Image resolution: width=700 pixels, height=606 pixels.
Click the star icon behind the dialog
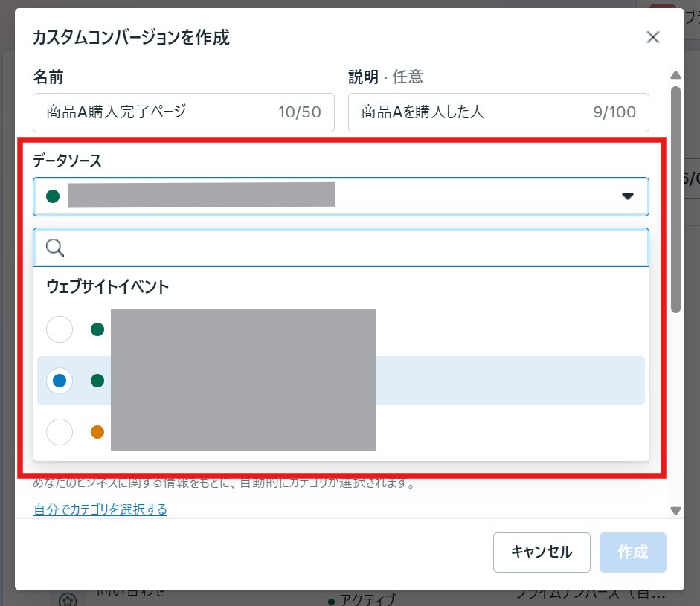pos(68,599)
